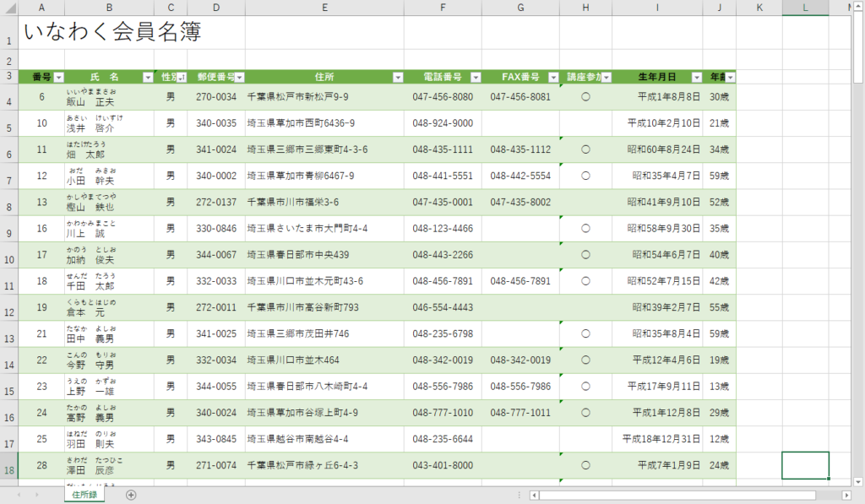Open the 番号 column filter dropdown
The image size is (865, 504).
coord(59,77)
